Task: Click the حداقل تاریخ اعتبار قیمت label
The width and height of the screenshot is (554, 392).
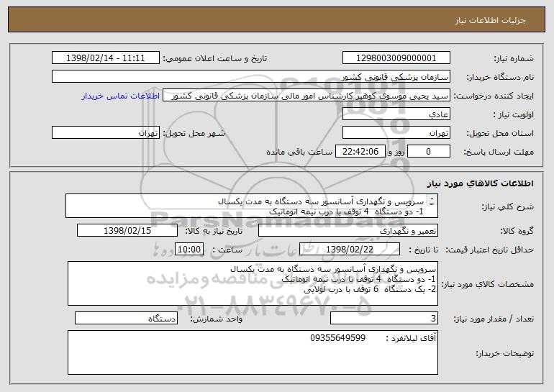Action: [x=489, y=250]
